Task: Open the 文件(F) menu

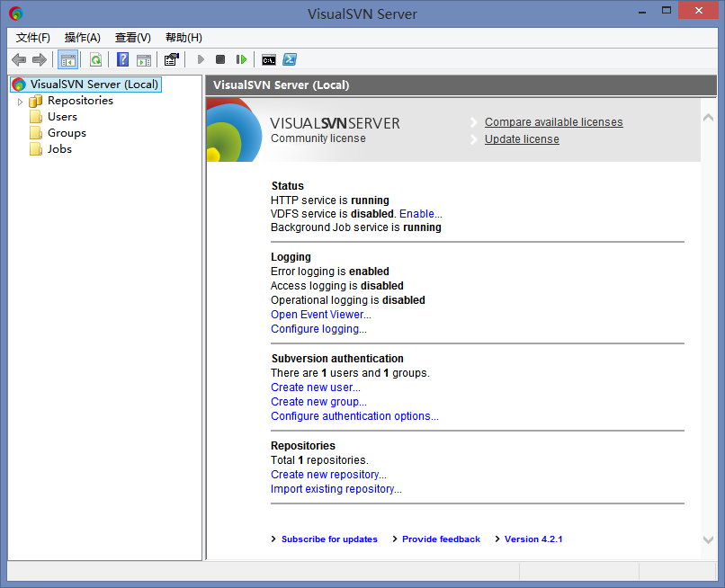Action: (x=32, y=38)
